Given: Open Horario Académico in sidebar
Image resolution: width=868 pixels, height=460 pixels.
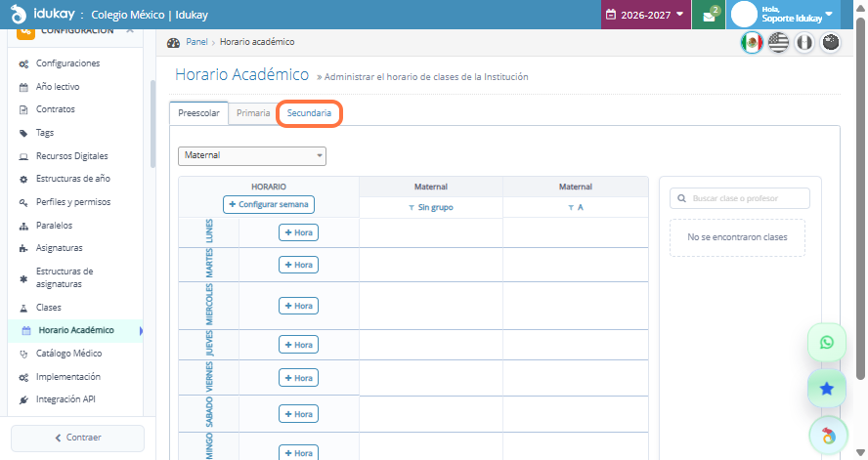Looking at the screenshot, I should 76,330.
